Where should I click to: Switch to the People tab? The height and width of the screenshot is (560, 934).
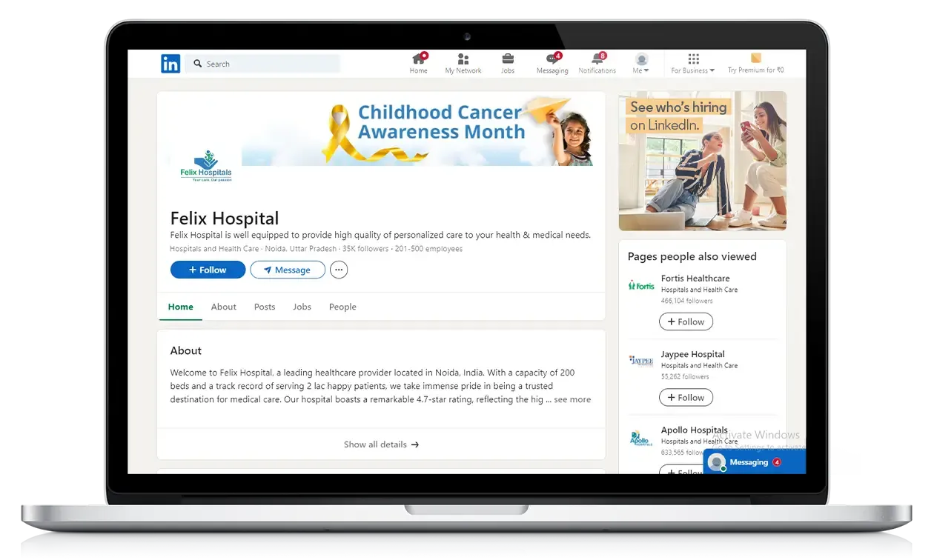[x=342, y=307]
